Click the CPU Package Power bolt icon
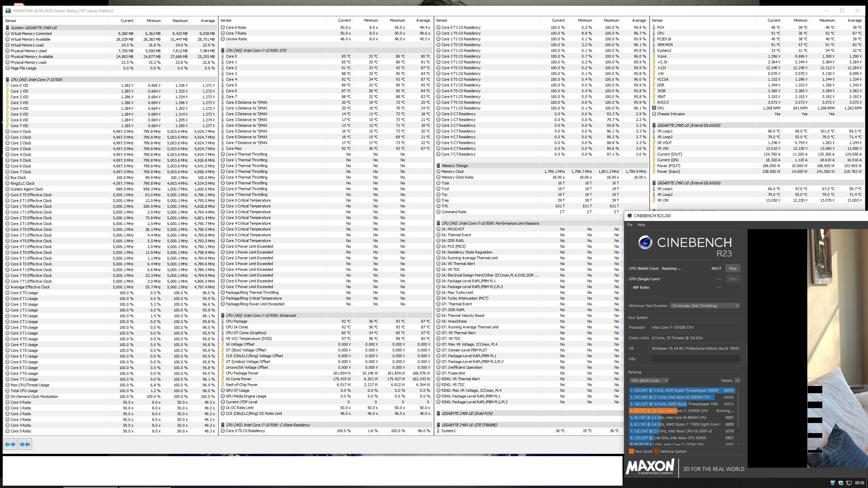868x488 pixels. coord(223,373)
